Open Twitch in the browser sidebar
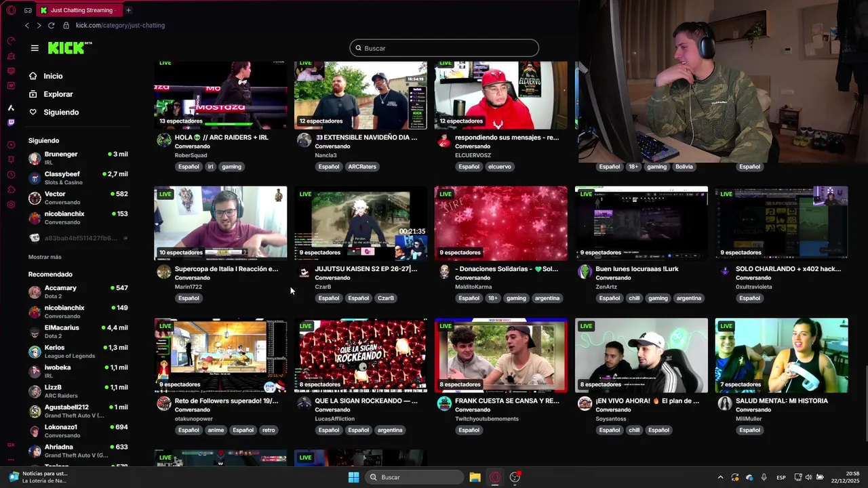868x488 pixels. (x=11, y=123)
